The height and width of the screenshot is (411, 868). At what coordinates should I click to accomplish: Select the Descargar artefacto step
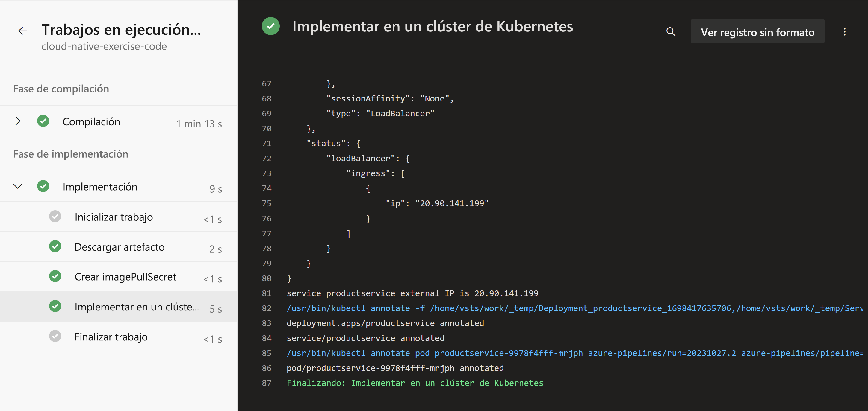[120, 247]
